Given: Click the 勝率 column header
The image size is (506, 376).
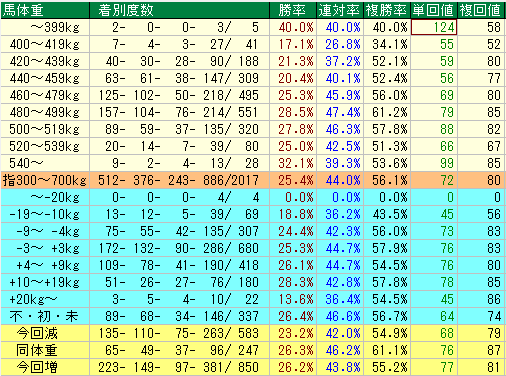Looking at the screenshot, I should (293, 10).
